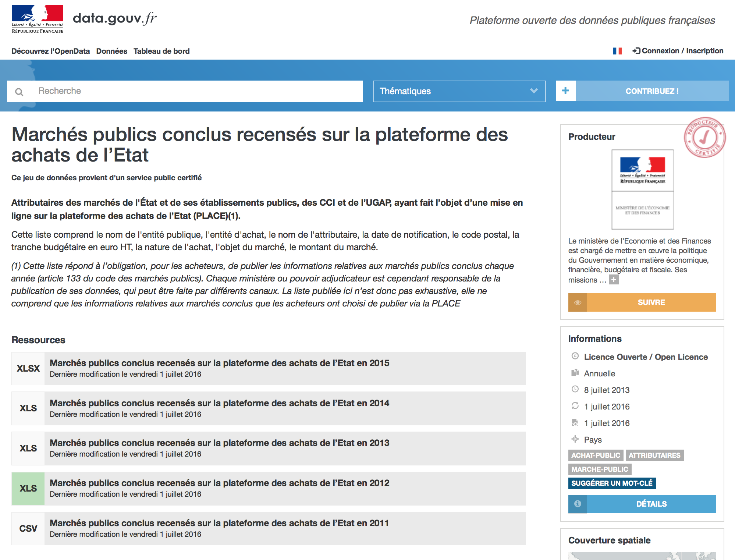Toggle following via the eye icon on SUIVRE
The image size is (735, 560).
(x=578, y=302)
